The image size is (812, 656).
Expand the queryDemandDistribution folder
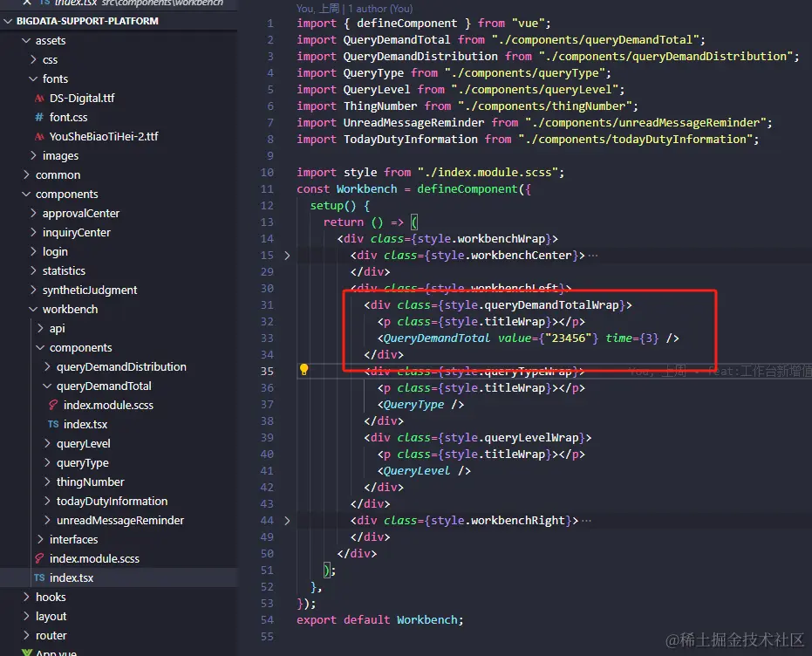48,366
